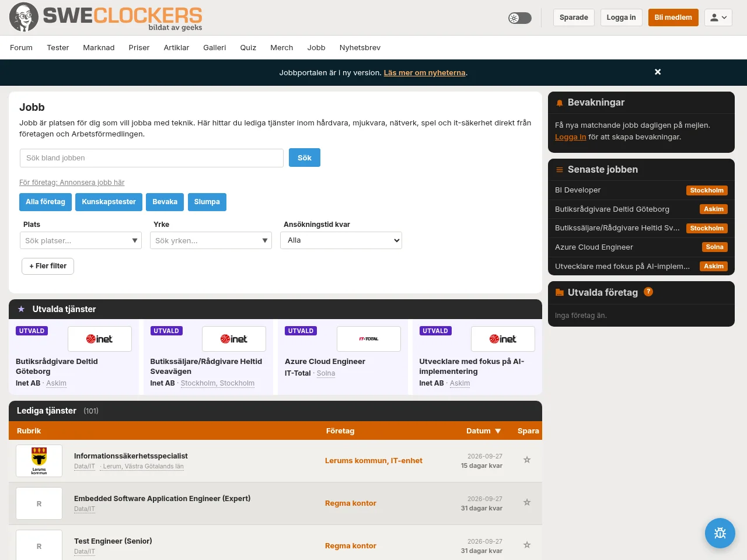Image resolution: width=747 pixels, height=560 pixels.
Task: Dismiss the job portal news banner
Action: point(658,72)
